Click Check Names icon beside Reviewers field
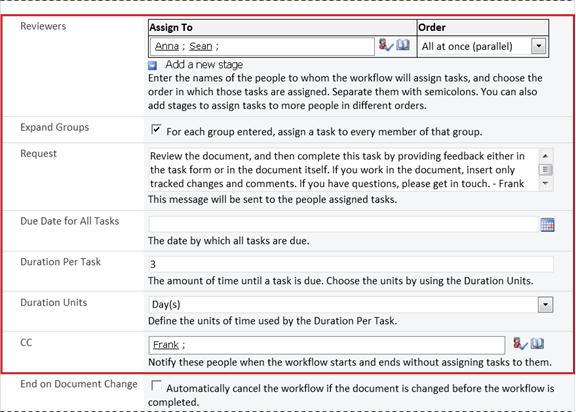This screenshot has height=412, width=576. pos(386,46)
